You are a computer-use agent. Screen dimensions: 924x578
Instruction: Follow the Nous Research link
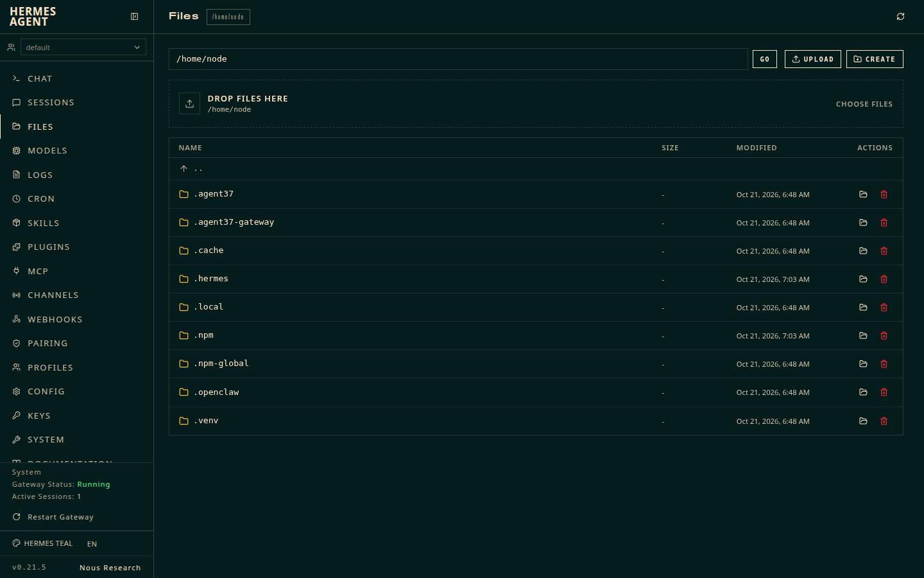pos(110,568)
